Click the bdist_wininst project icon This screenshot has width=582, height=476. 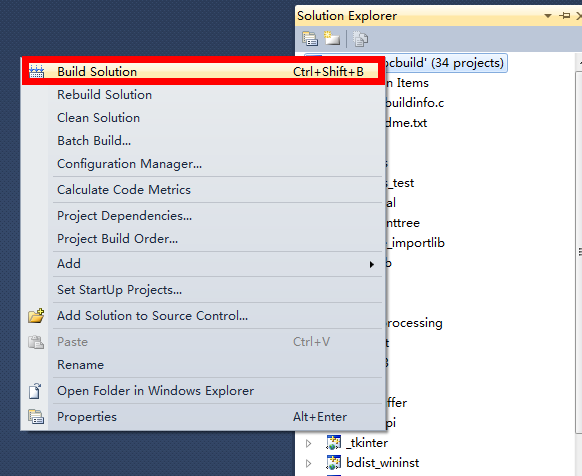[x=333, y=463]
